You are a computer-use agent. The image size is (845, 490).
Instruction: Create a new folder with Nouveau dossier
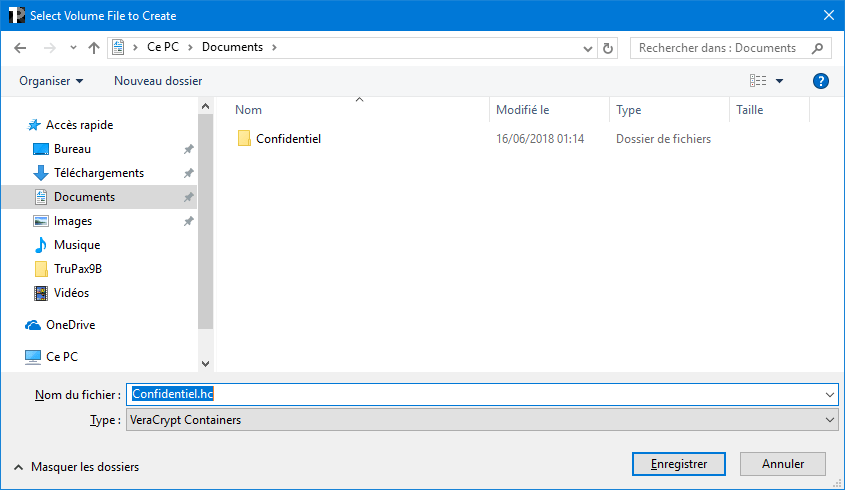coord(158,81)
